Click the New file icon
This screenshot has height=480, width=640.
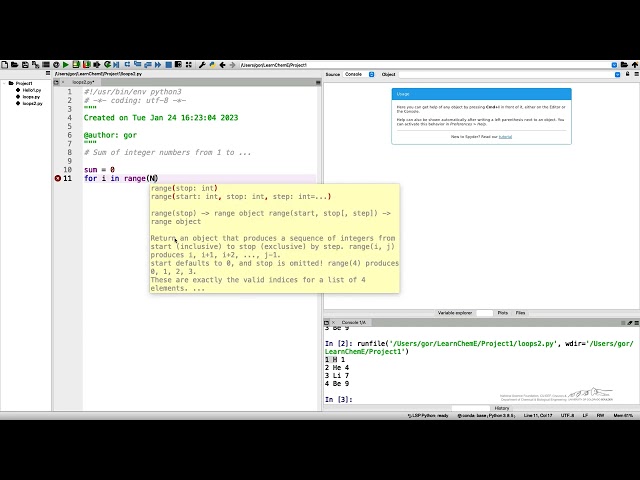pos(4,64)
